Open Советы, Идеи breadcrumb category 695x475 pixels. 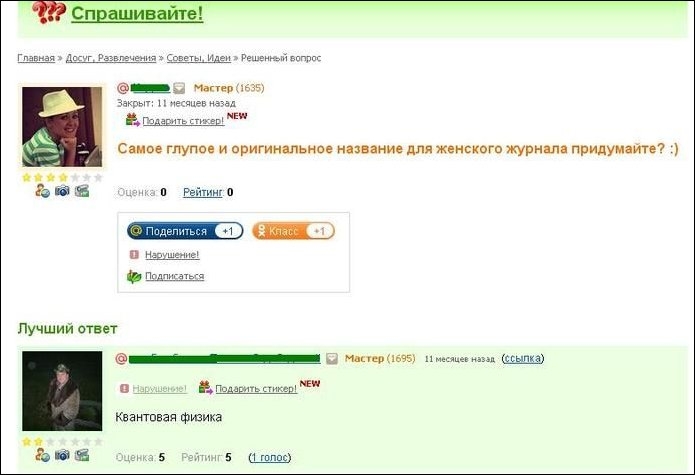[199, 58]
